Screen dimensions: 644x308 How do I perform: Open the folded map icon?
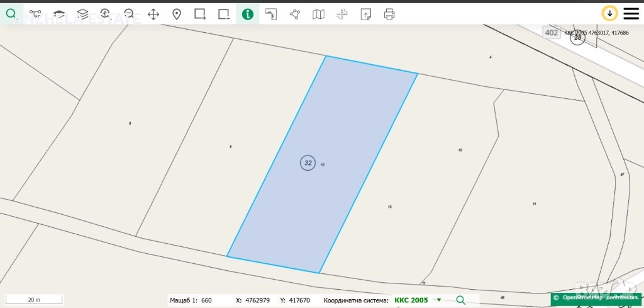[x=319, y=14]
